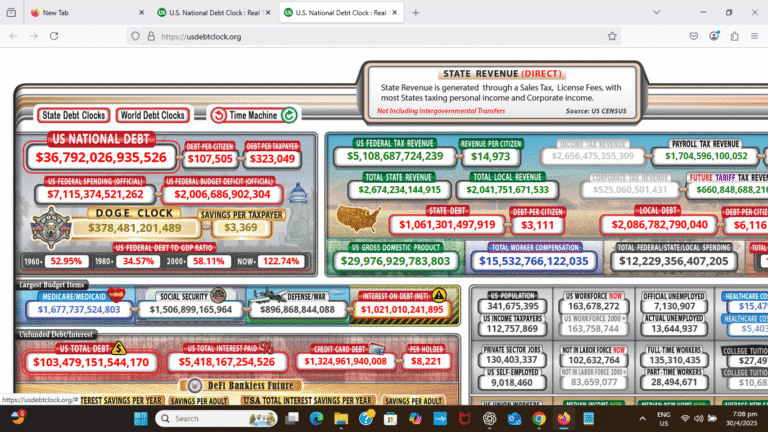Open State Debt Clocks page
This screenshot has width=768, height=432.
coord(73,115)
